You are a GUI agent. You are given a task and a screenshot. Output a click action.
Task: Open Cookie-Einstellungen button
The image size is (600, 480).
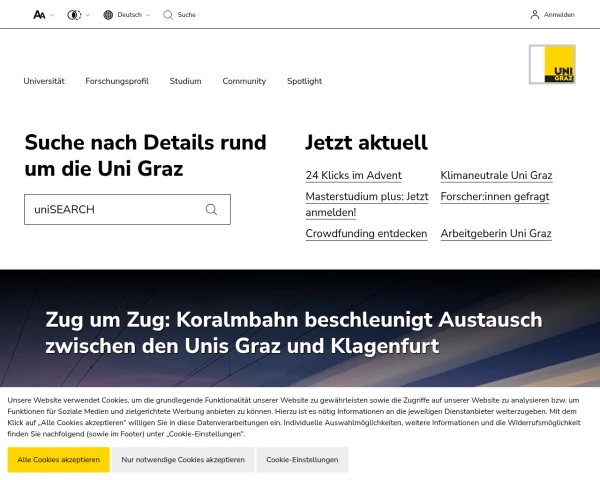(x=303, y=460)
